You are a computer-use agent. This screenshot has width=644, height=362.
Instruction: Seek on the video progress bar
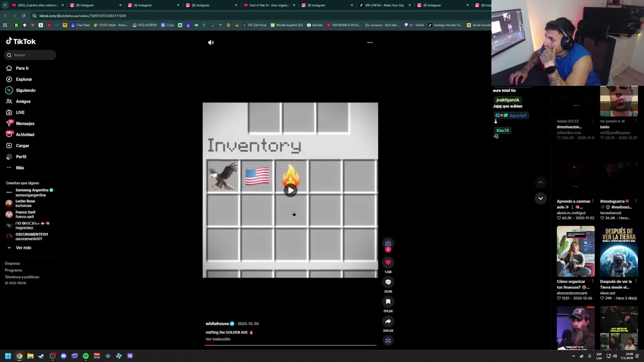[x=290, y=345]
